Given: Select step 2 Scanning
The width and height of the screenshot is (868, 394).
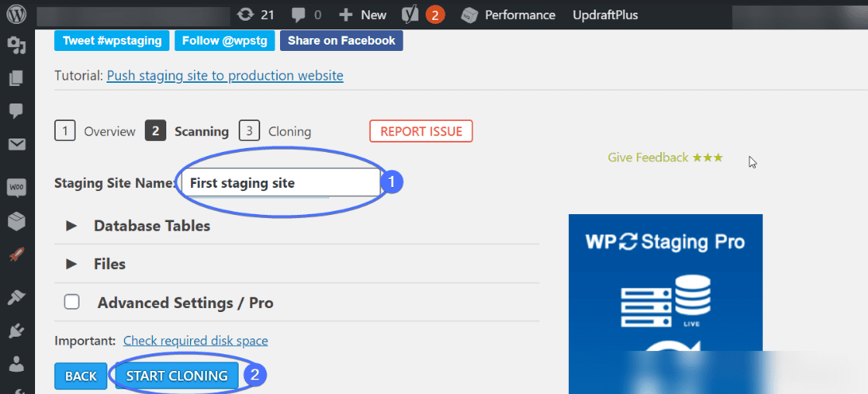Looking at the screenshot, I should [186, 131].
